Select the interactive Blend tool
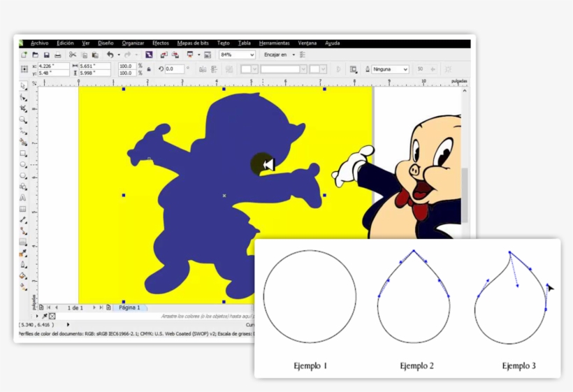This screenshot has width=573, height=392. pyautogui.click(x=23, y=242)
